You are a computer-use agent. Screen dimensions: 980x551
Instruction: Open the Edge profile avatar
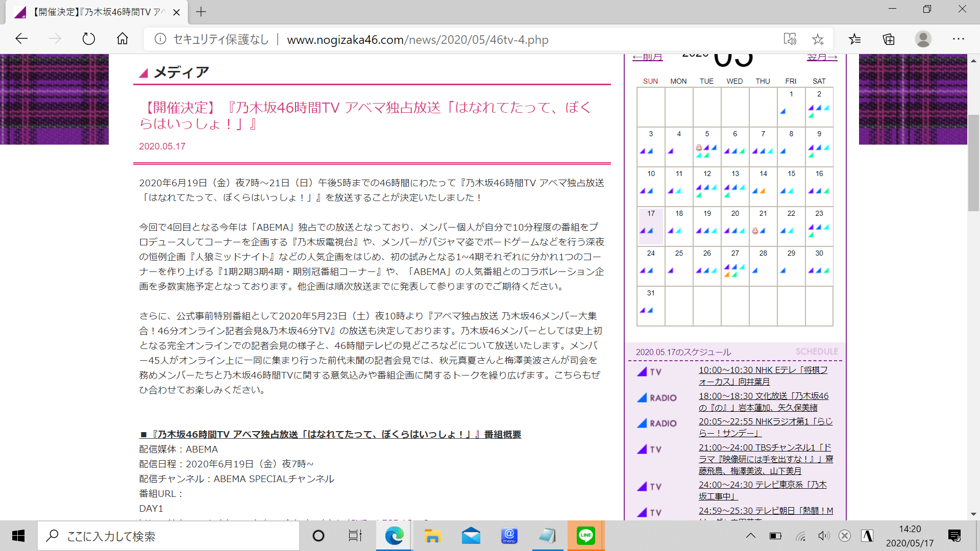click(923, 39)
